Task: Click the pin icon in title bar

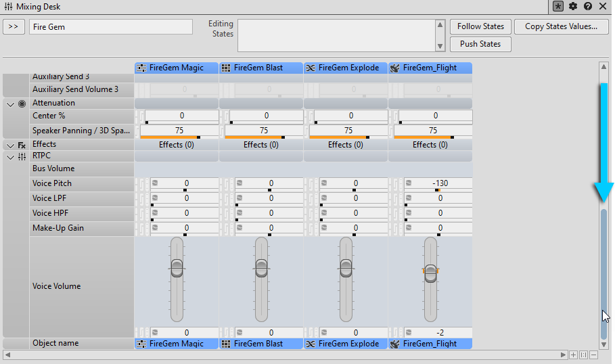Action: pyautogui.click(x=558, y=6)
